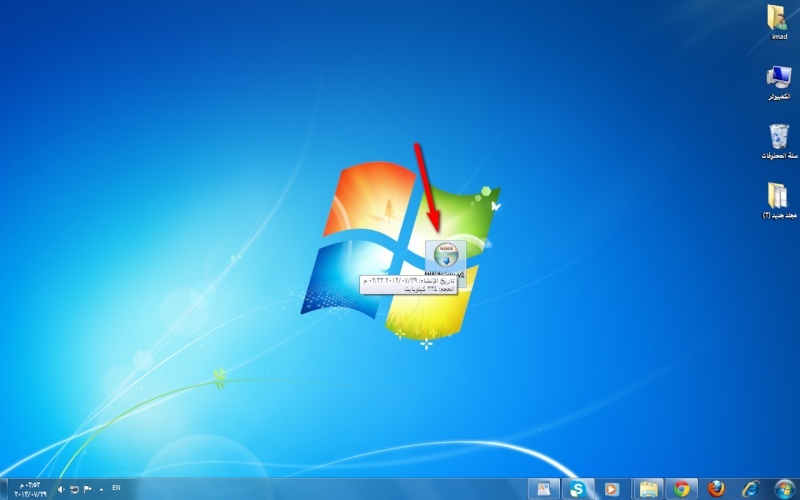Open Windows Explorer folder taskbar button

click(648, 489)
